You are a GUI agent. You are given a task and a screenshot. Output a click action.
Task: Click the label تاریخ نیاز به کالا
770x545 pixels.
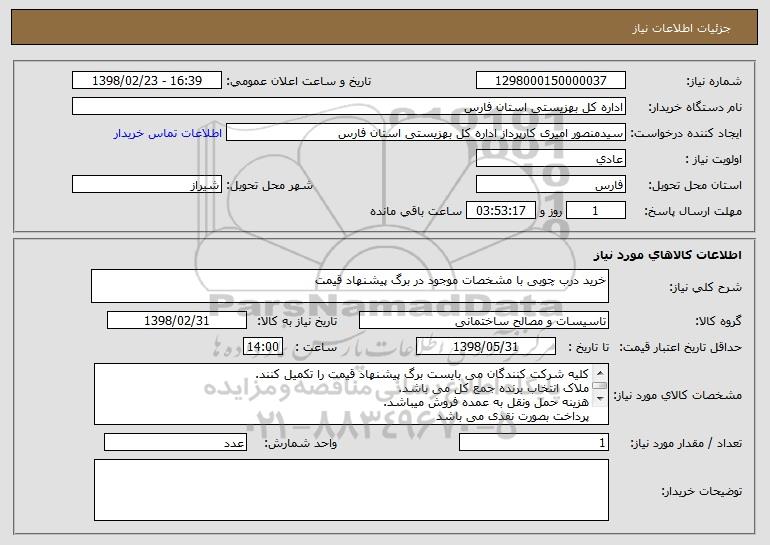tap(297, 321)
